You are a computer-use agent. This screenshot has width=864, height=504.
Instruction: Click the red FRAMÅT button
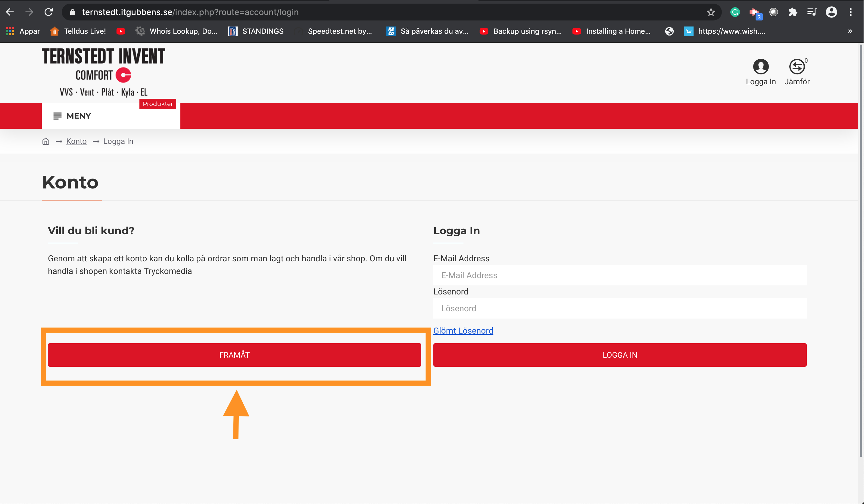point(235,355)
